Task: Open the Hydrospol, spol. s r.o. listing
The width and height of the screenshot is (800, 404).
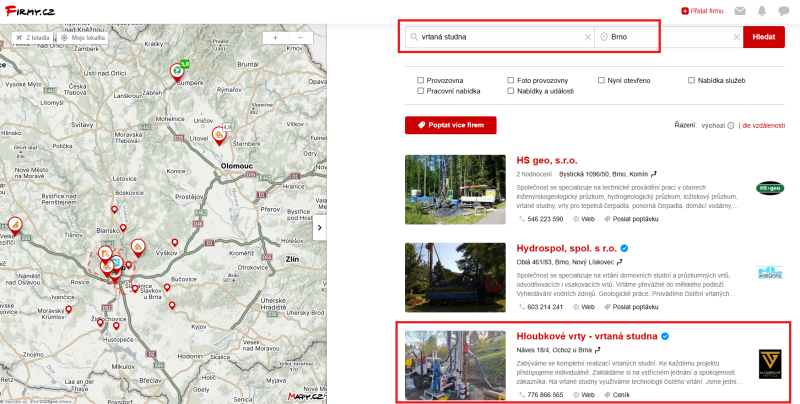Action: pyautogui.click(x=567, y=248)
